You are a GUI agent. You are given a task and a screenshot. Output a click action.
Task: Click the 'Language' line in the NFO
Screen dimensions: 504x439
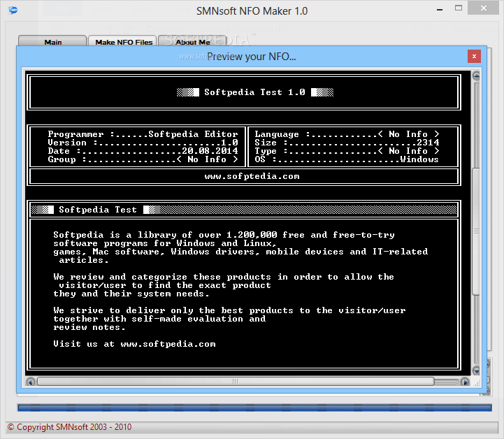click(347, 134)
